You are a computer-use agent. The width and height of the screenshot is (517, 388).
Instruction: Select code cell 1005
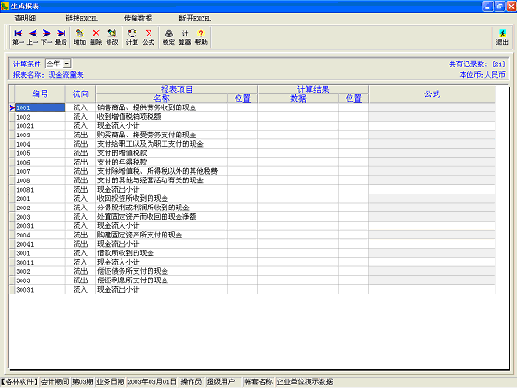tap(40, 153)
